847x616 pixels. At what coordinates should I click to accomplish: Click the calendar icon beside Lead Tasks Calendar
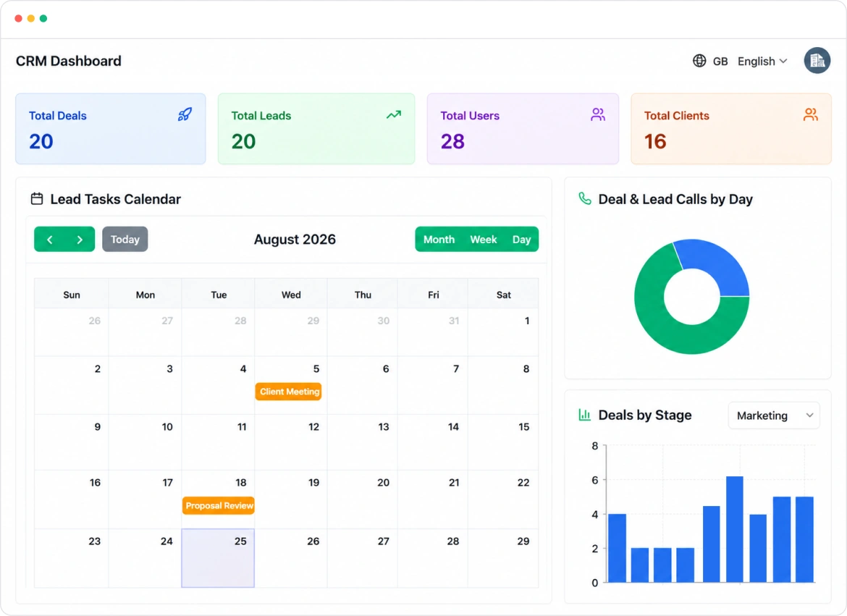[x=37, y=199]
